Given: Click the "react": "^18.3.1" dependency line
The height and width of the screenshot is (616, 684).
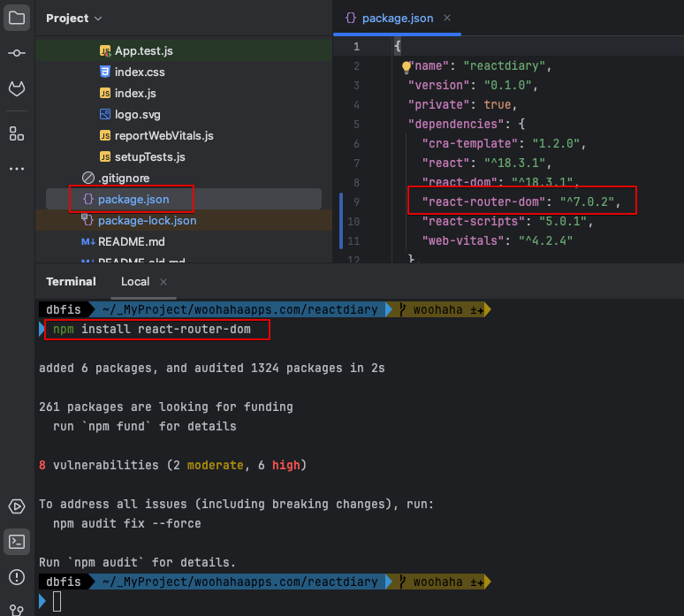Looking at the screenshot, I should pyautogui.click(x=486, y=164).
